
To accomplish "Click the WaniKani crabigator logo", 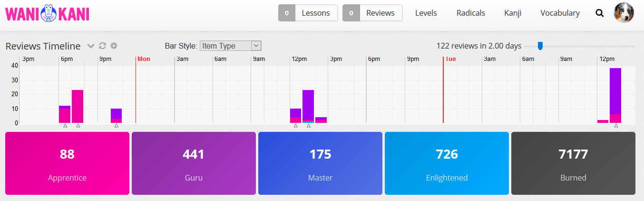I will (47, 13).
